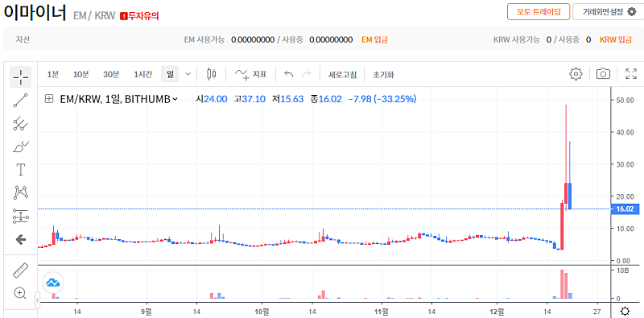644x318 pixels.
Task: Click the 투자유의 warning badge
Action: pos(139,16)
